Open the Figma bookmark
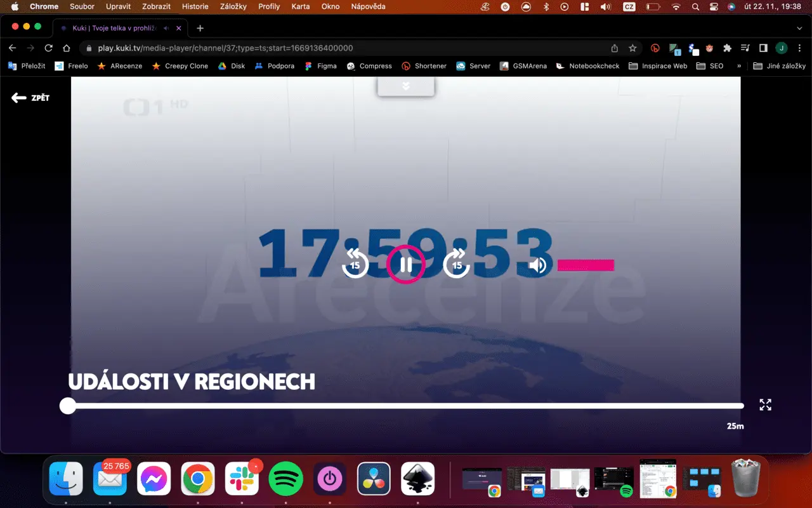This screenshot has height=508, width=812. click(x=320, y=66)
